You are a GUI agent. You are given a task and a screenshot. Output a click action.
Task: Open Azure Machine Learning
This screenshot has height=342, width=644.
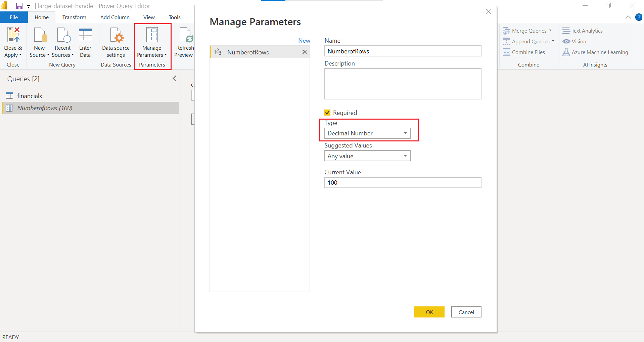(595, 52)
